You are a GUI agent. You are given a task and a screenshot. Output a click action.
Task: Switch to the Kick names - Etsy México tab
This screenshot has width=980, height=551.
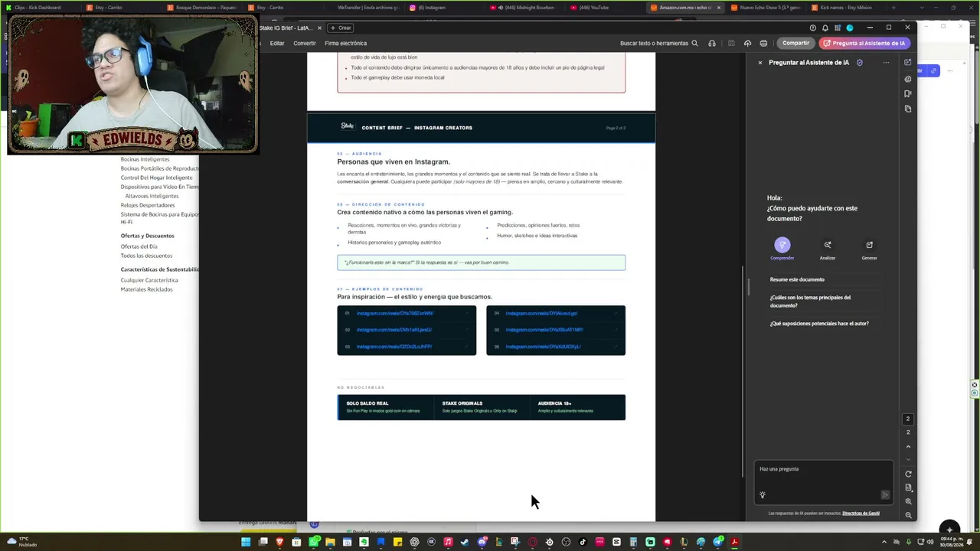coord(844,8)
